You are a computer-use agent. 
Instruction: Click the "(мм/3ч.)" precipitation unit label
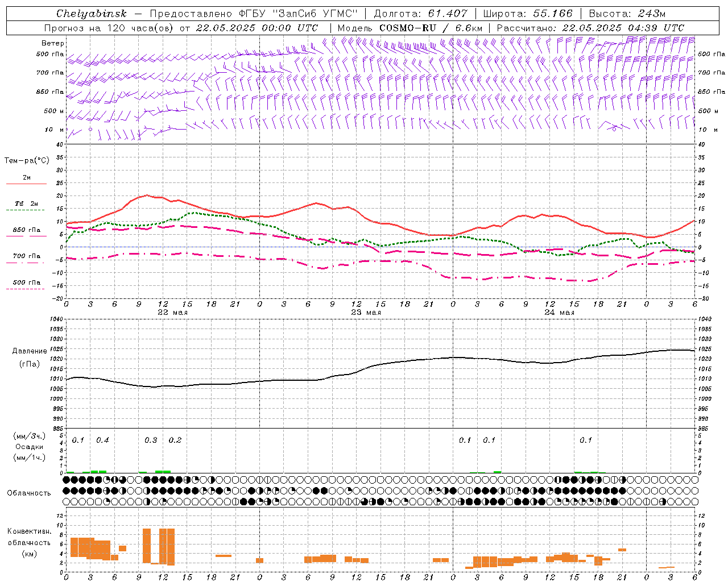point(30,436)
